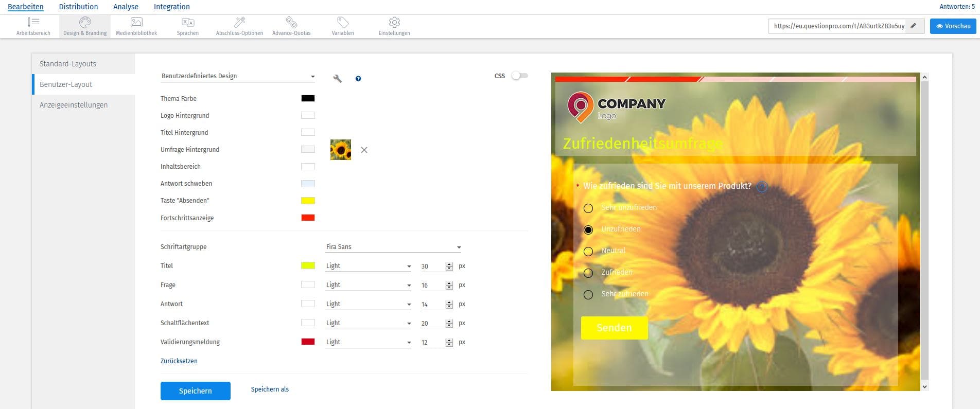The width and height of the screenshot is (980, 409).
Task: Click the Vorschau button
Action: click(953, 26)
